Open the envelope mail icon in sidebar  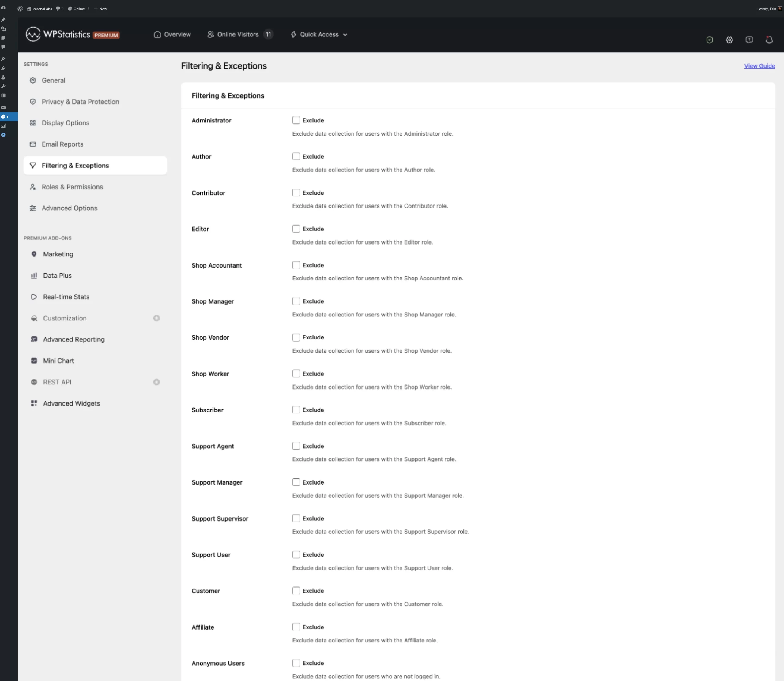3,107
